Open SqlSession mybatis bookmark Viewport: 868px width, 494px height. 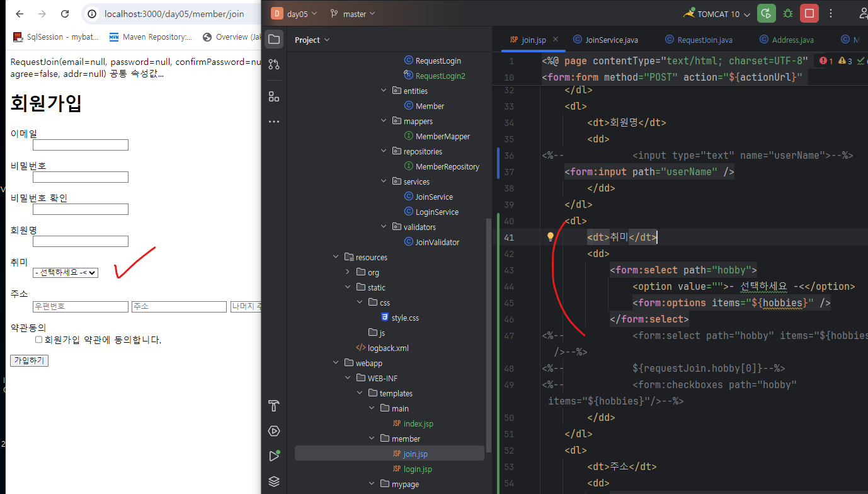[x=56, y=37]
